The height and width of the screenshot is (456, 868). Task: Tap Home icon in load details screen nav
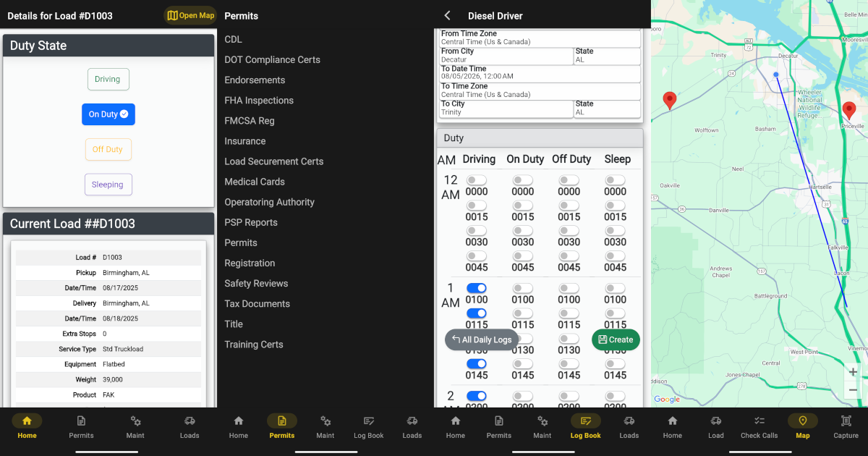point(27,421)
